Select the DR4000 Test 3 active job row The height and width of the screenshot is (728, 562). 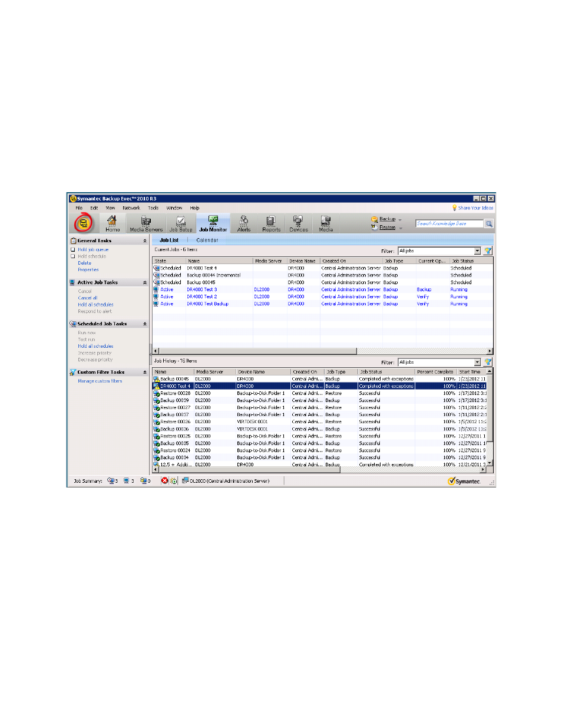click(323, 289)
